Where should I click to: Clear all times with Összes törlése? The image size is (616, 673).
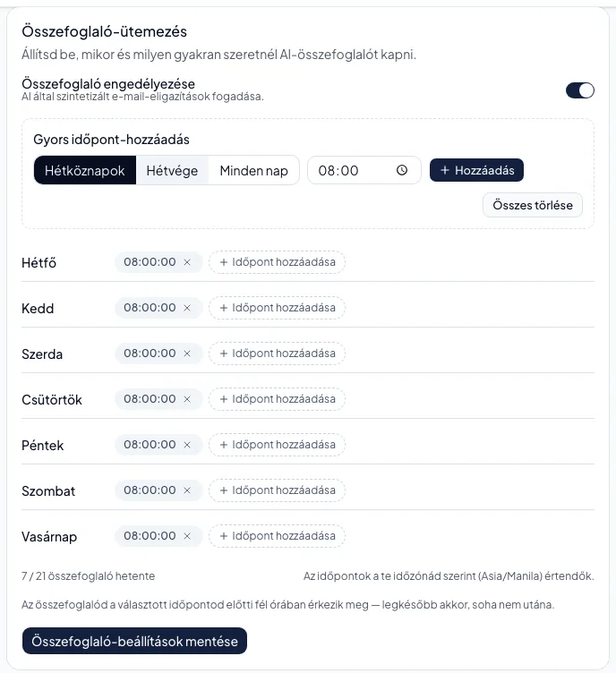point(533,205)
